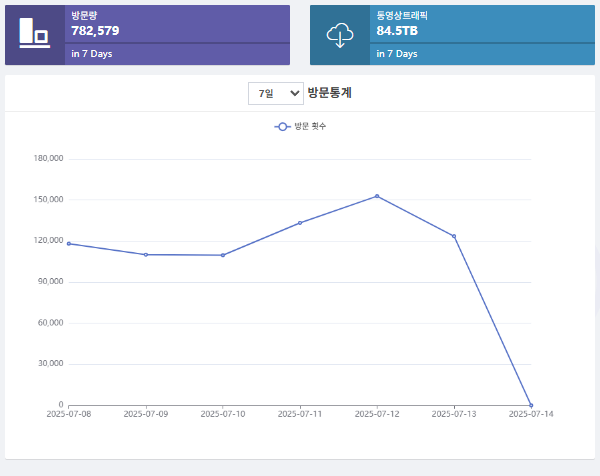Select the peak data point on 2025-07-12
Image resolution: width=600 pixels, height=476 pixels.
tap(377, 196)
